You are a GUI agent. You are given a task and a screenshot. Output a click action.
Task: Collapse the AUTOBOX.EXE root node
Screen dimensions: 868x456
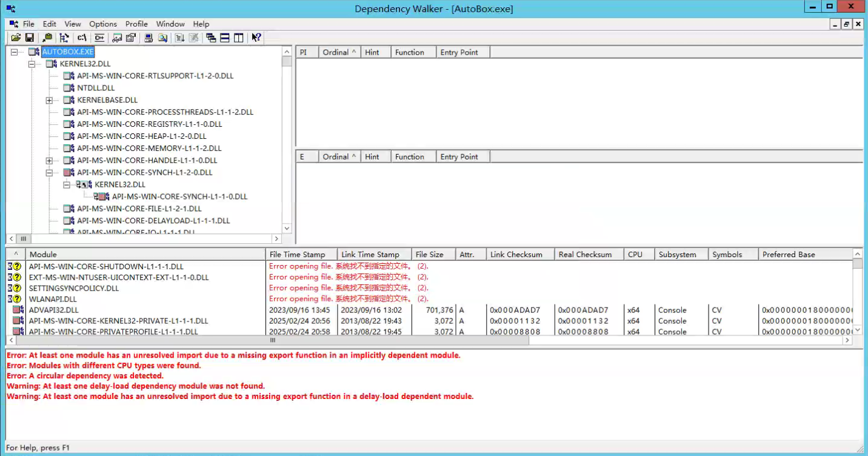click(14, 52)
